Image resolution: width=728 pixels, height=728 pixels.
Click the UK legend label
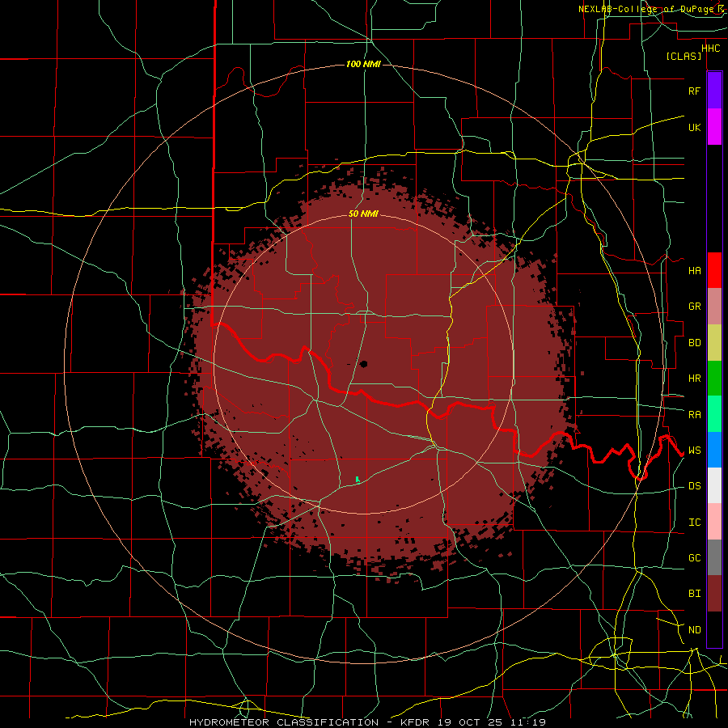pos(694,127)
